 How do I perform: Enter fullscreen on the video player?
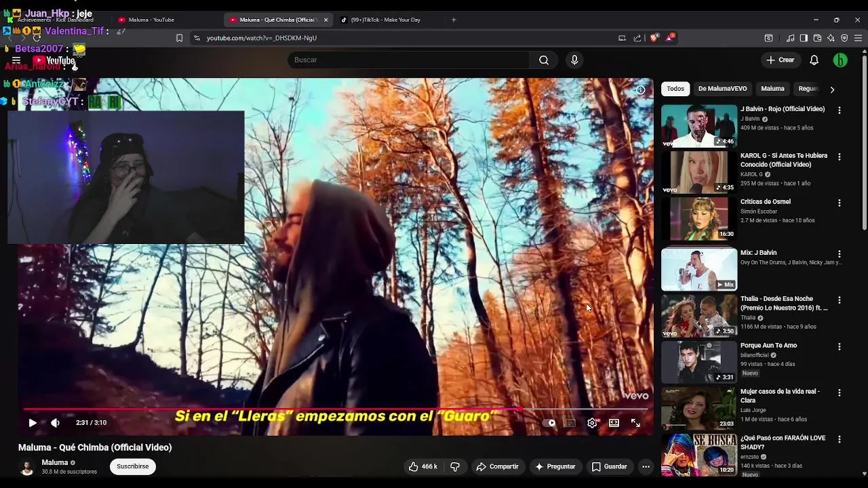(x=635, y=423)
